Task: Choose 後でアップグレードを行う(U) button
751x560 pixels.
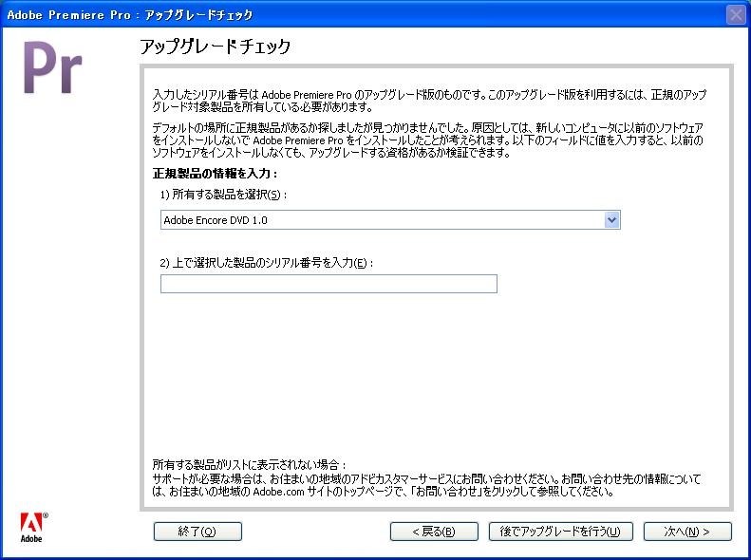Action: [x=560, y=532]
